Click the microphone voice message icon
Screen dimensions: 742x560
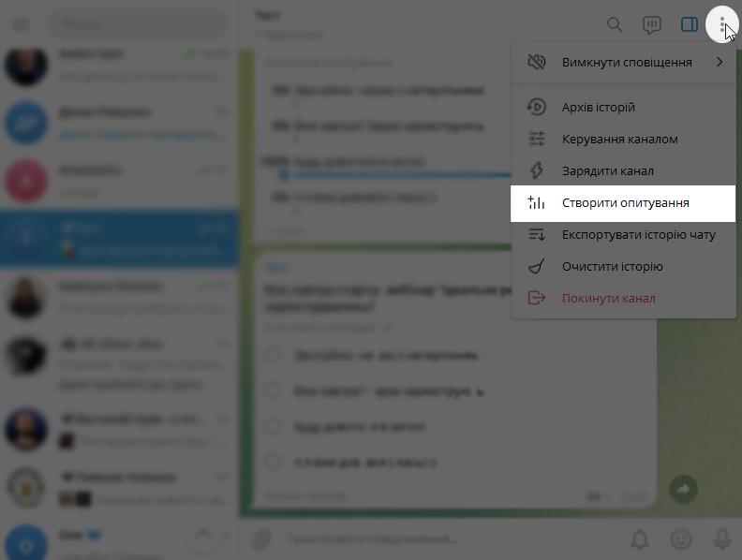[x=722, y=539]
